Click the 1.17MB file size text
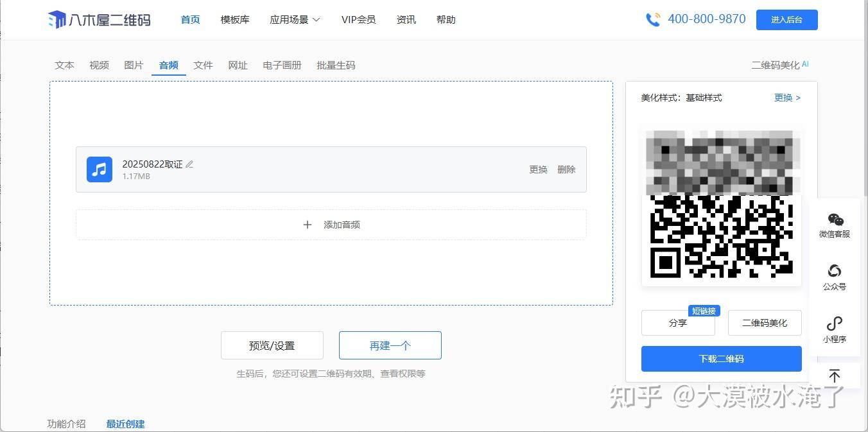The height and width of the screenshot is (432, 868). pyautogui.click(x=136, y=177)
